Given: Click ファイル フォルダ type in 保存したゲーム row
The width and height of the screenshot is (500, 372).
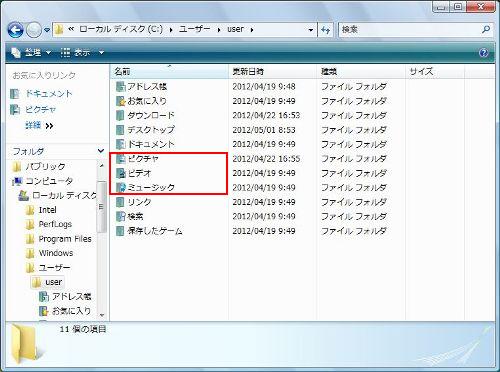Looking at the screenshot, I should 354,231.
